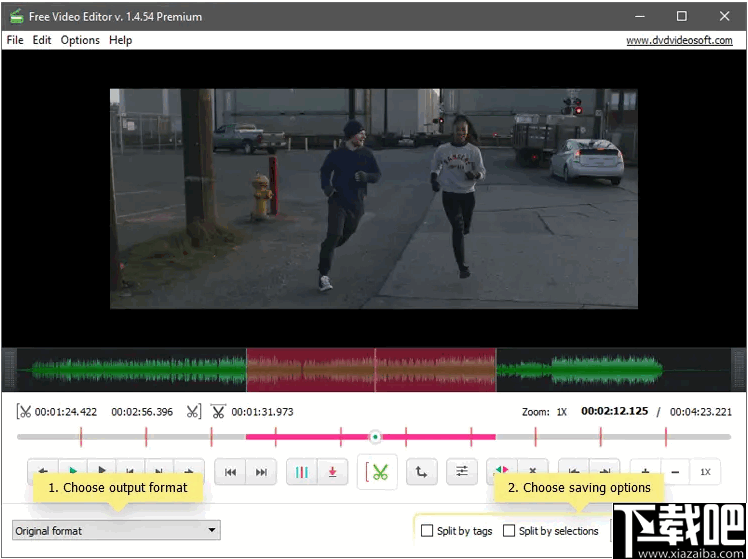748x559 pixels.
Task: Click the first tag marker on the seek bar
Action: 81,436
